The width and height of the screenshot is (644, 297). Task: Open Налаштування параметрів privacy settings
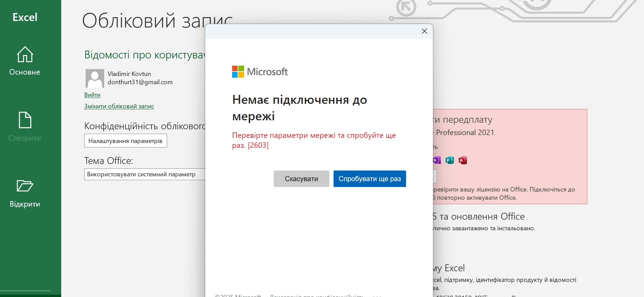[125, 141]
